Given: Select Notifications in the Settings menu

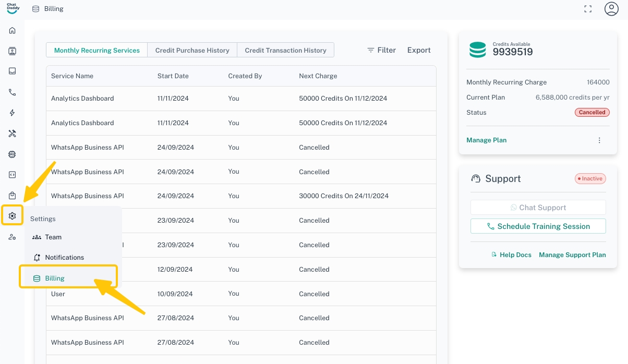Looking at the screenshot, I should point(64,258).
